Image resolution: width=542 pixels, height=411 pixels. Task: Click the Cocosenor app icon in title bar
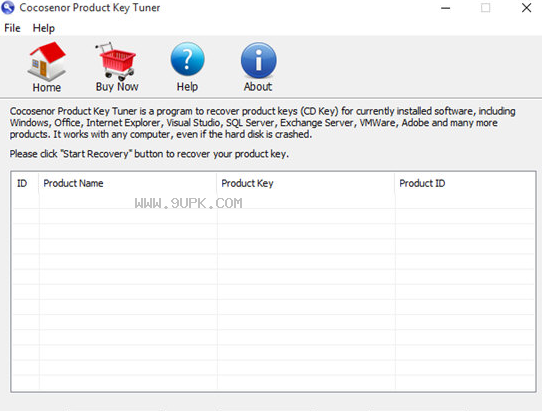click(8, 8)
